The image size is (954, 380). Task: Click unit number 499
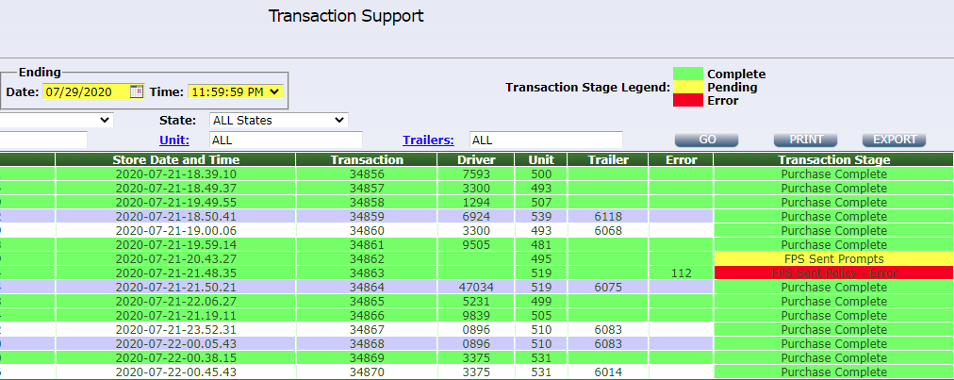tap(541, 301)
